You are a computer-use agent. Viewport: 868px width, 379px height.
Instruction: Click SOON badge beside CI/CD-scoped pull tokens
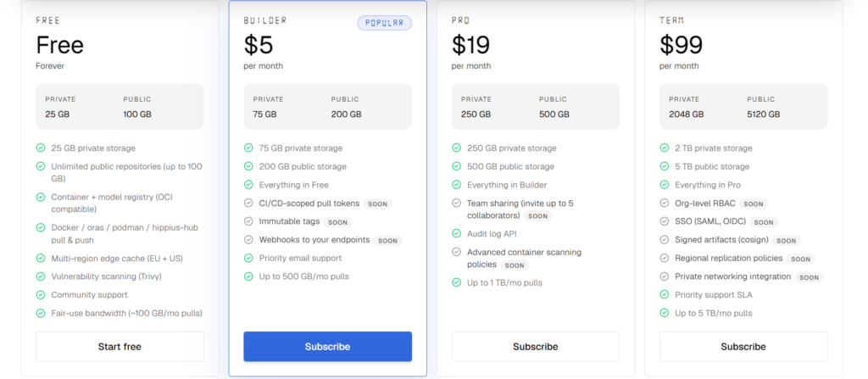(x=377, y=203)
